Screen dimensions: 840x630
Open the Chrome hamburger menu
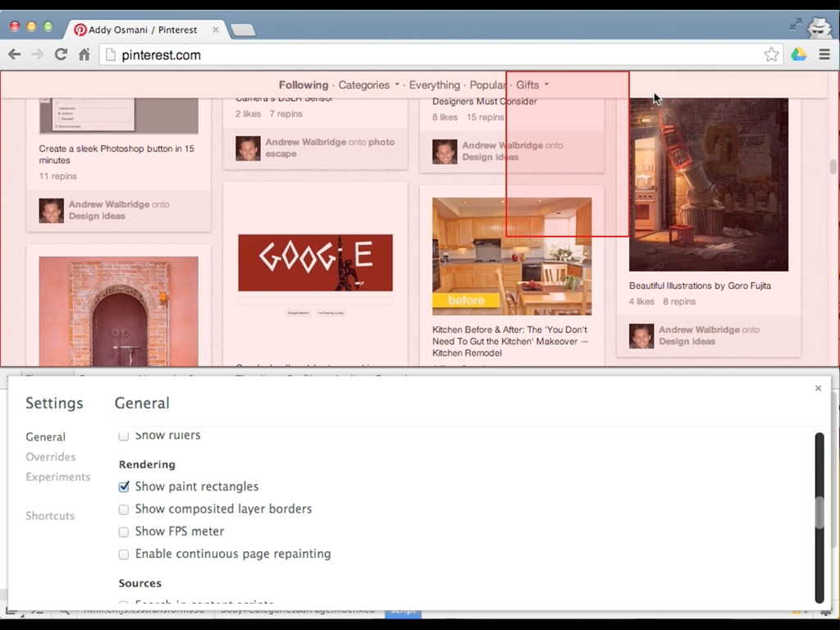click(x=824, y=55)
